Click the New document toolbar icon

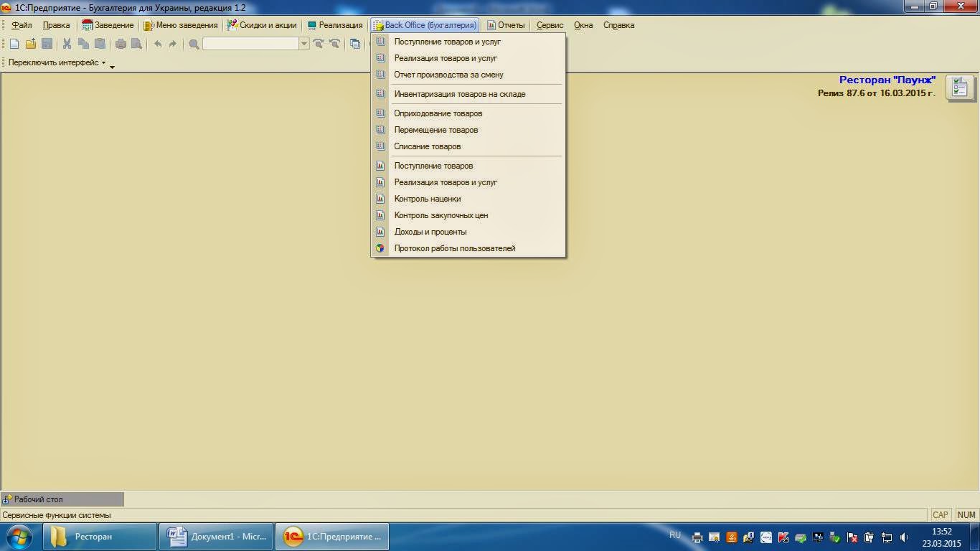point(14,44)
